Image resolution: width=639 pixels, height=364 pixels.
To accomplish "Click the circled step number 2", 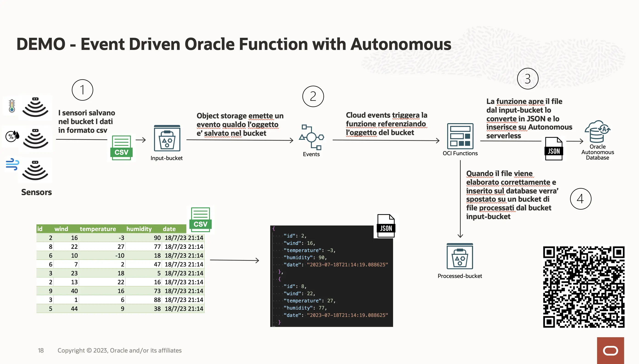I will (313, 97).
